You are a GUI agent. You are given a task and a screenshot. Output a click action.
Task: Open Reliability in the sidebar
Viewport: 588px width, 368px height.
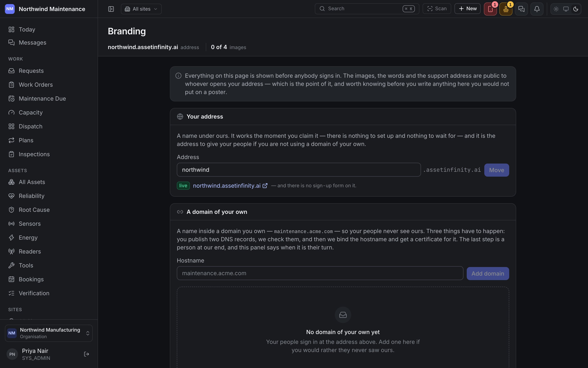49,196
